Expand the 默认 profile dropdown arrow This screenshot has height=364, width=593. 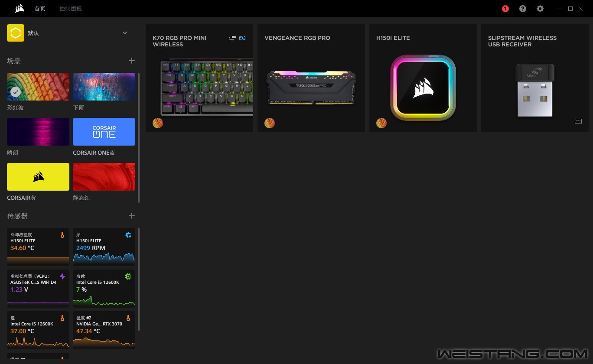[x=125, y=33]
